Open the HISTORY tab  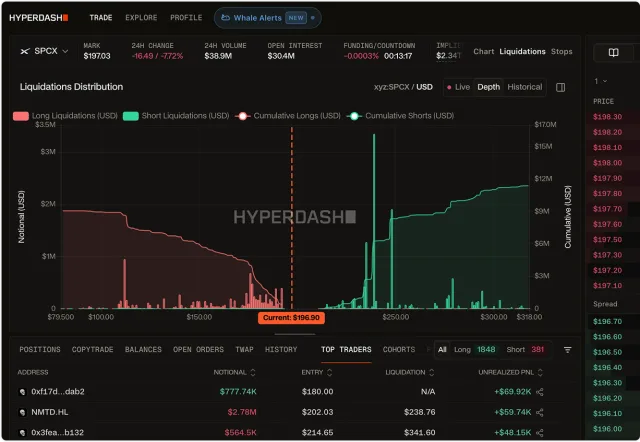pos(281,350)
